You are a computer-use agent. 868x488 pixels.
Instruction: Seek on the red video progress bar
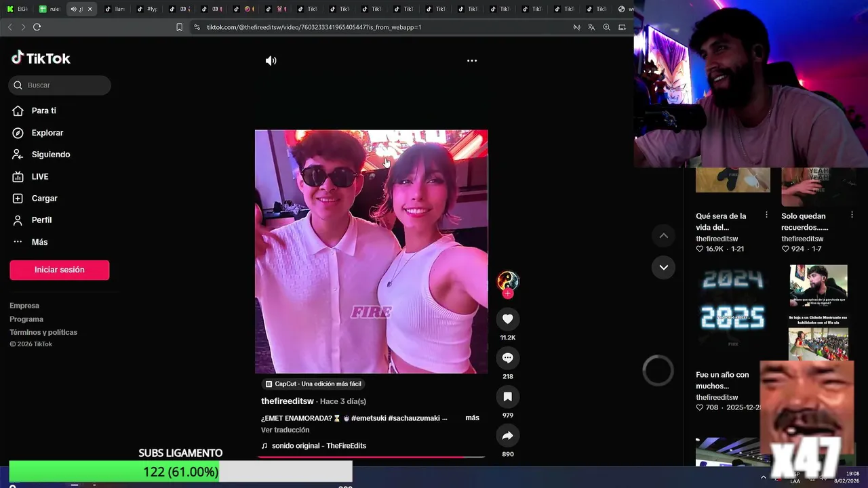371,457
